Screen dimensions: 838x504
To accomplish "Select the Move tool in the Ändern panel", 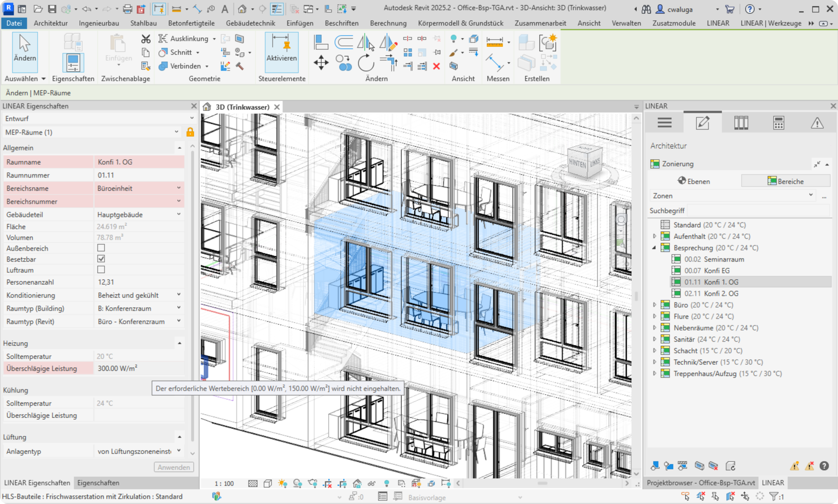I will (321, 63).
